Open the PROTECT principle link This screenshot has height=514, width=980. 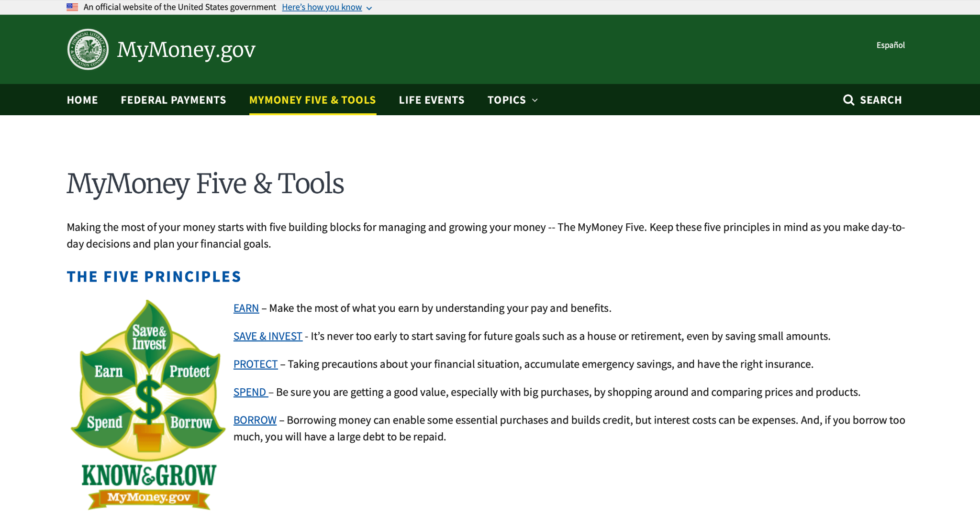tap(256, 364)
